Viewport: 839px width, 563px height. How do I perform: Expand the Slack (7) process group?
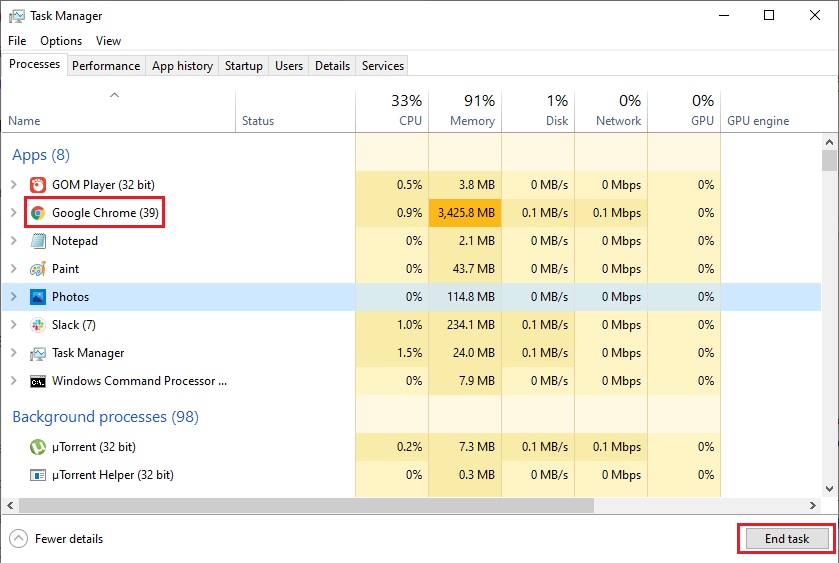pyautogui.click(x=14, y=325)
